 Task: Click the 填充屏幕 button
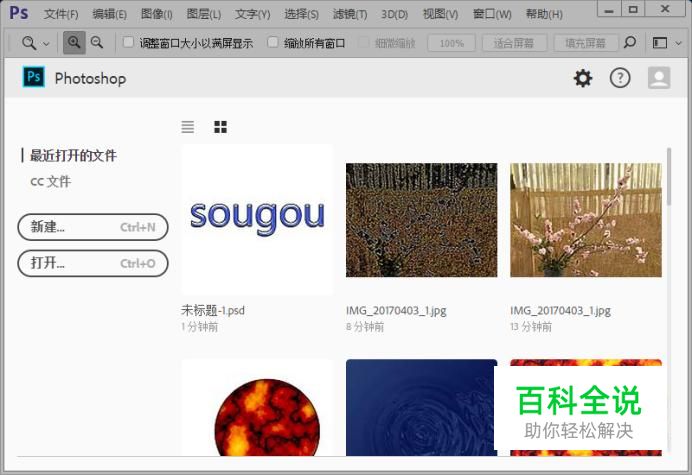[x=586, y=43]
